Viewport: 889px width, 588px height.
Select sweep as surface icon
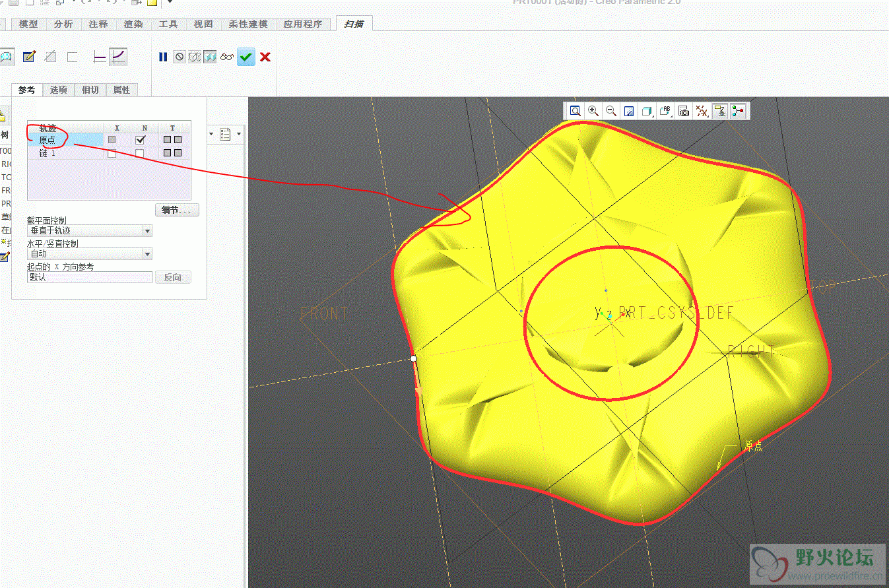(7, 57)
